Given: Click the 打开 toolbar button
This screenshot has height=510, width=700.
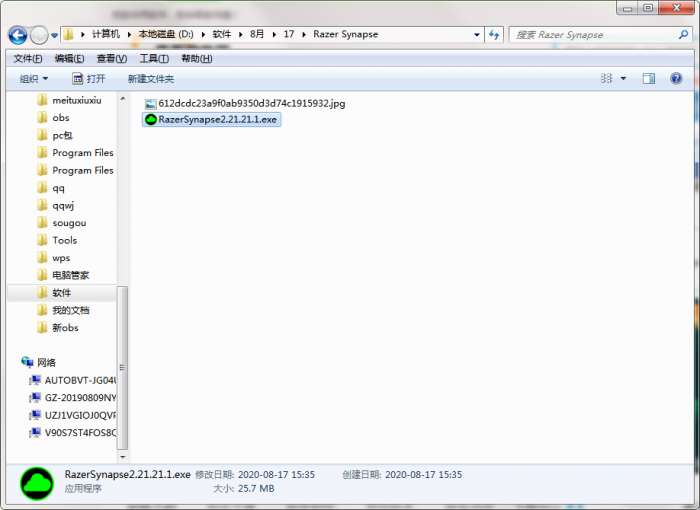Looking at the screenshot, I should tap(89, 79).
